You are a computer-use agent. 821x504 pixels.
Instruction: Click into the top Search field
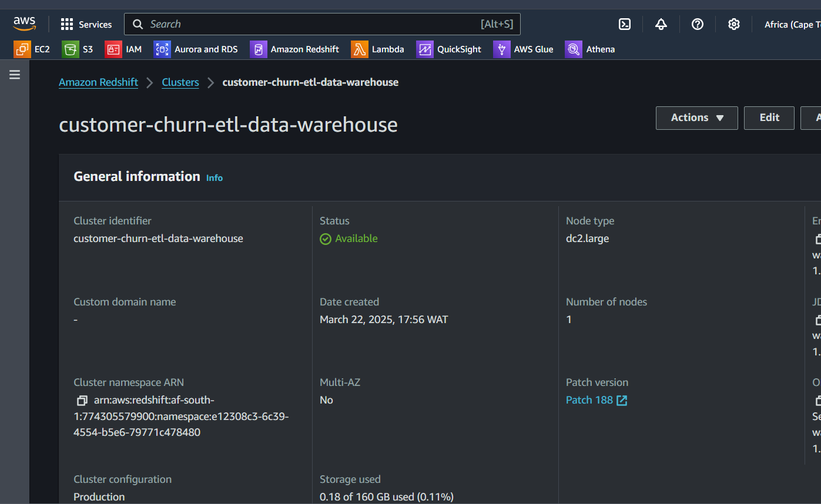(x=322, y=24)
